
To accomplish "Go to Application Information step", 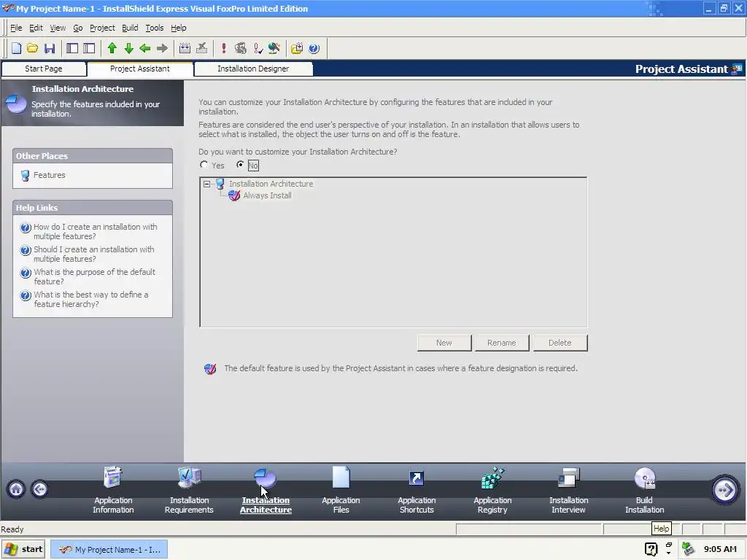I will (113, 491).
